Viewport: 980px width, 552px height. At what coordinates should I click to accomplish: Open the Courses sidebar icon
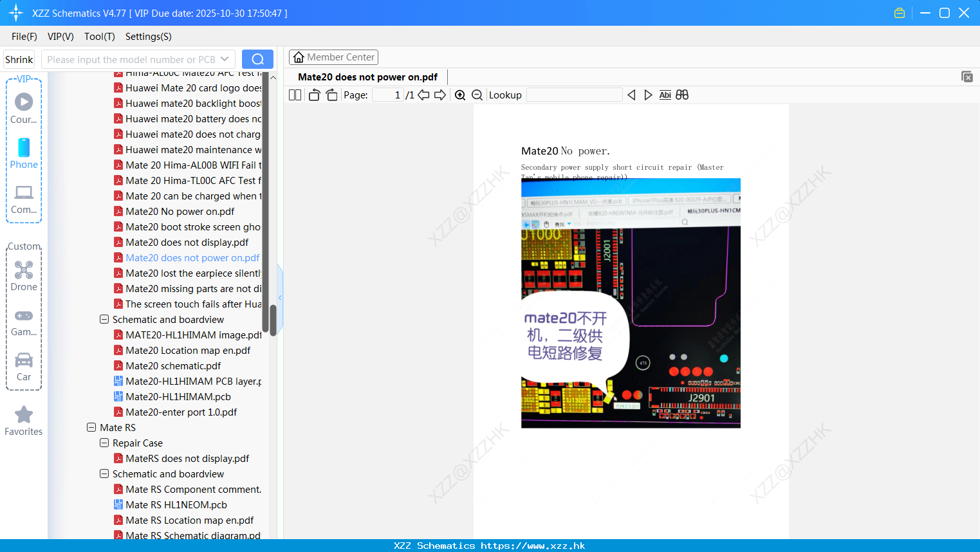(24, 108)
